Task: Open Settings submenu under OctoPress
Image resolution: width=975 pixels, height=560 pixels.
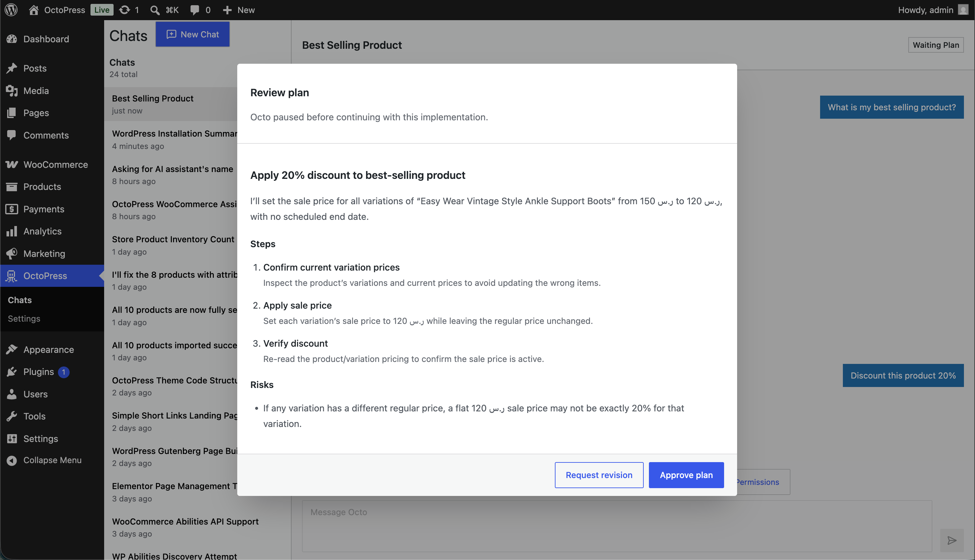Action: (x=24, y=318)
